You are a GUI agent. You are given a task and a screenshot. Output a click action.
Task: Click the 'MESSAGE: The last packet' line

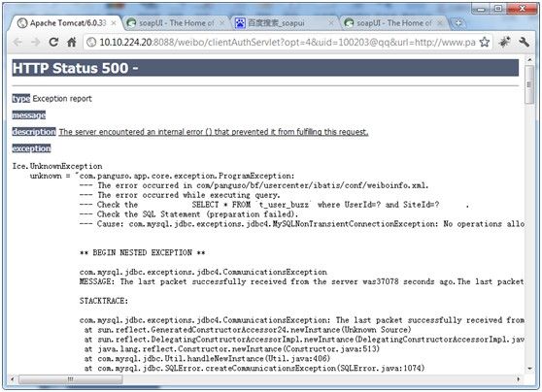click(302, 281)
